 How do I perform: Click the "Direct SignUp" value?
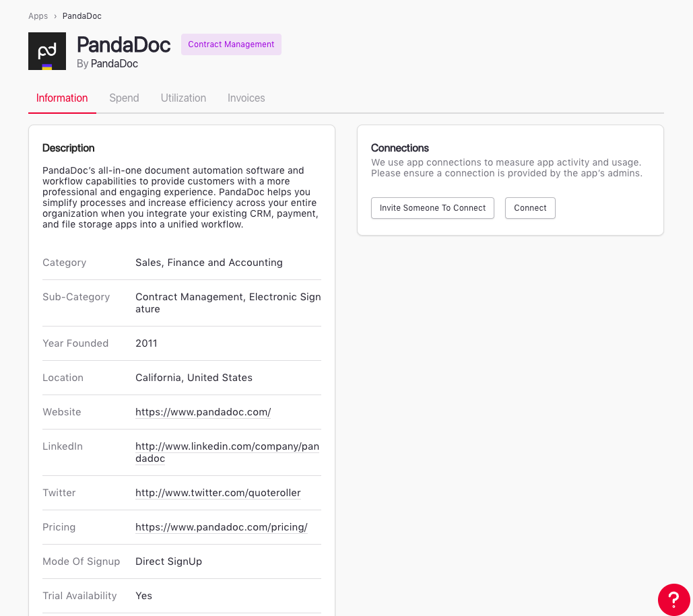(x=168, y=561)
